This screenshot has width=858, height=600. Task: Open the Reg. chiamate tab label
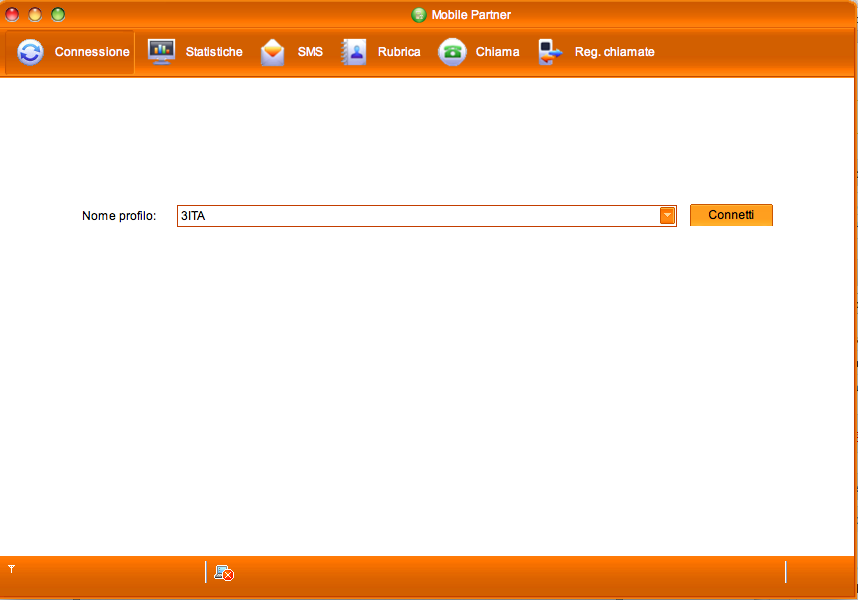(614, 52)
